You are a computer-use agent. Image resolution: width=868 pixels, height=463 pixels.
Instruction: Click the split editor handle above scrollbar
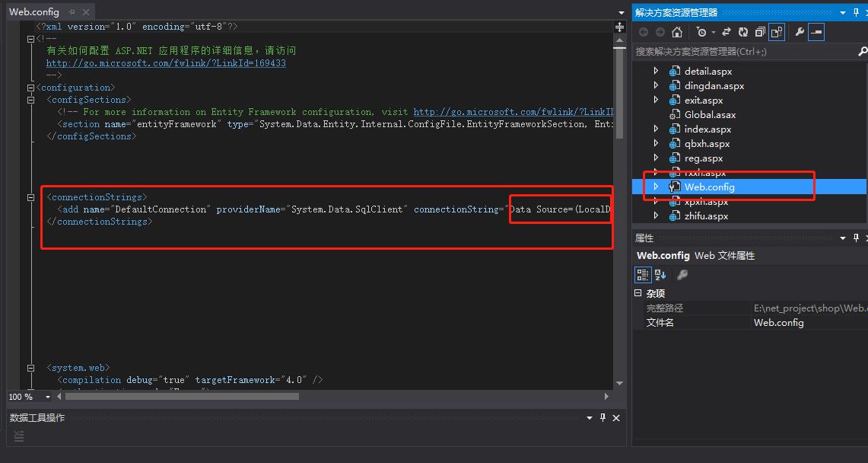[619, 27]
